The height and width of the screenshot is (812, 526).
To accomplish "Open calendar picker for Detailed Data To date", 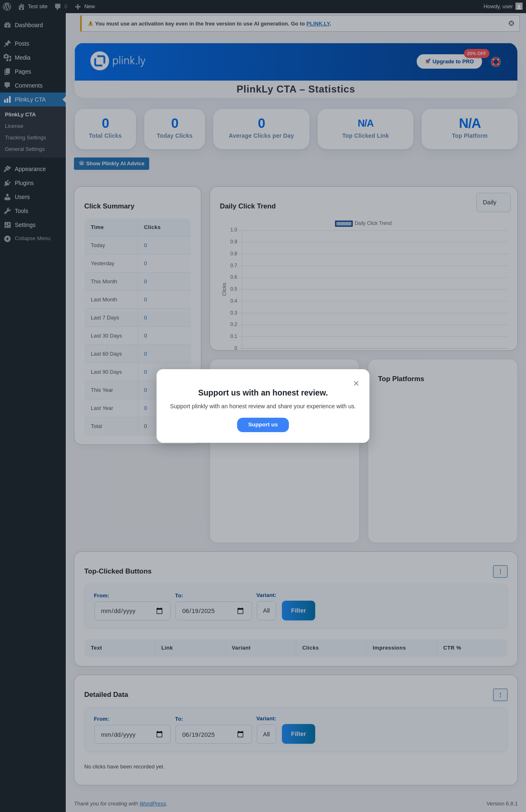I will coord(240,734).
